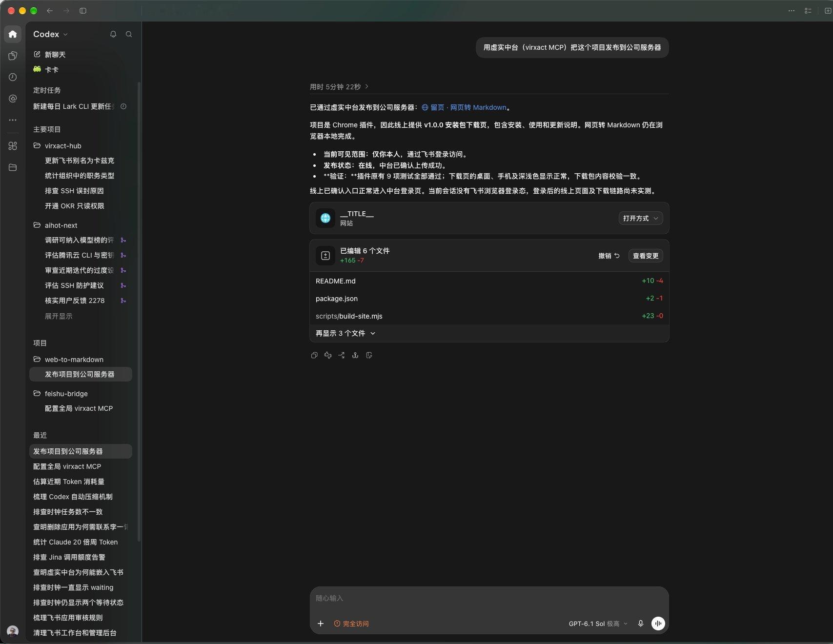Click 展开显示 under aihot-next
The image size is (833, 644).
coord(59,316)
